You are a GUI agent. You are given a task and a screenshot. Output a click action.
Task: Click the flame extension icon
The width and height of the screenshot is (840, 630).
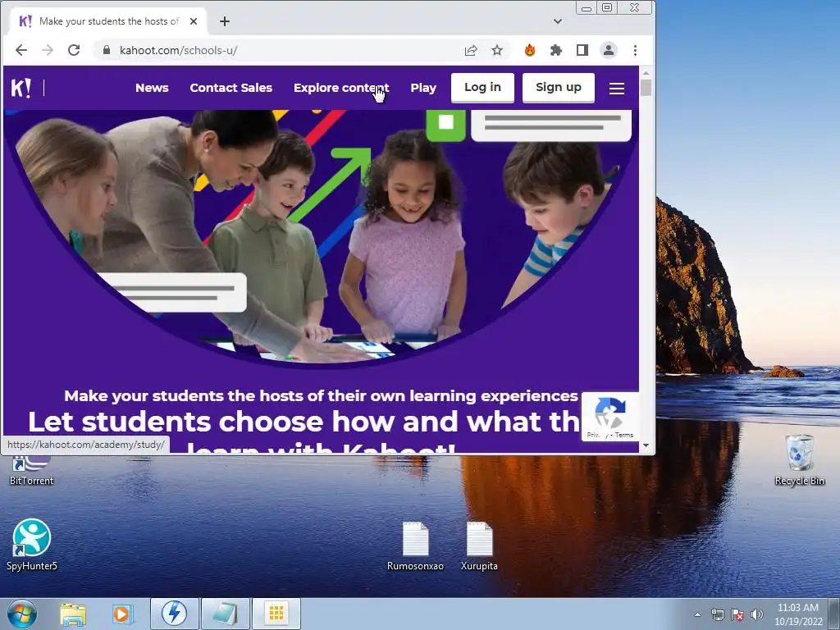530,50
